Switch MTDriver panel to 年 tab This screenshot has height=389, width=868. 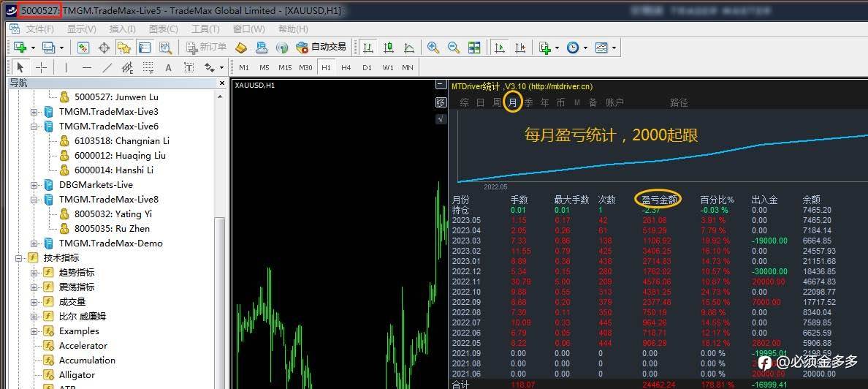tap(545, 102)
